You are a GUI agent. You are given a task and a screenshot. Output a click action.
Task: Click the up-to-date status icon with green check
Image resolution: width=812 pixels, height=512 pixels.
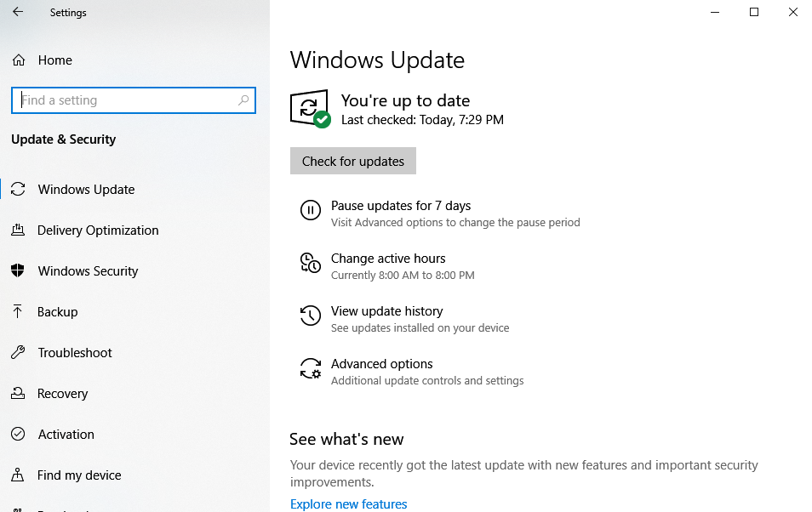pos(310,109)
